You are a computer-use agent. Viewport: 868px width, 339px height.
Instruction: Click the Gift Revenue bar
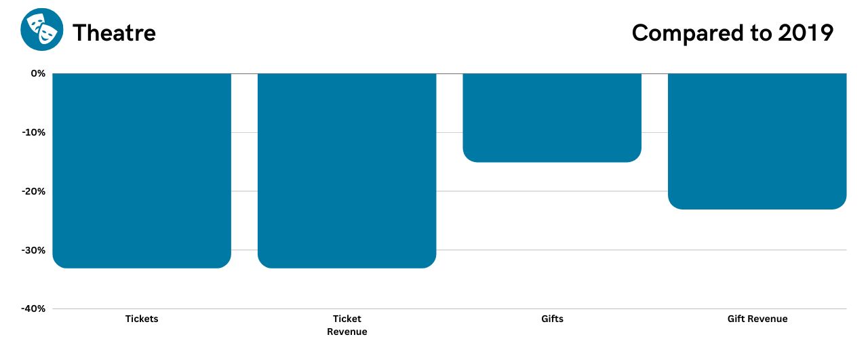(757, 140)
